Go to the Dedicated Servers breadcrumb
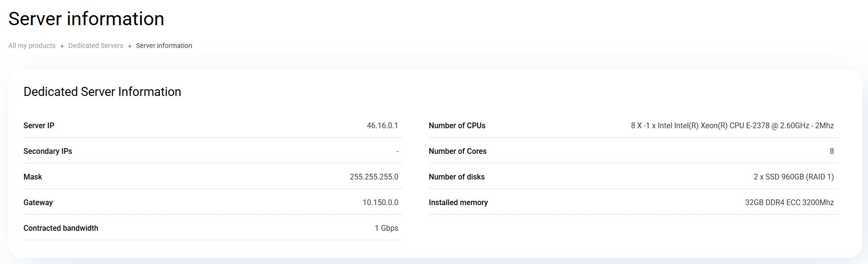868x264 pixels. 95,46
